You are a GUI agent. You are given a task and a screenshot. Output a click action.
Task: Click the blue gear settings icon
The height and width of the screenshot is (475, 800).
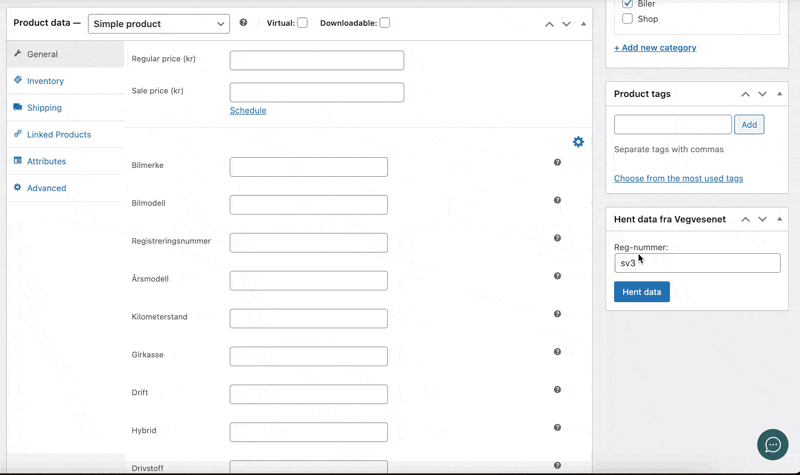[x=578, y=142]
